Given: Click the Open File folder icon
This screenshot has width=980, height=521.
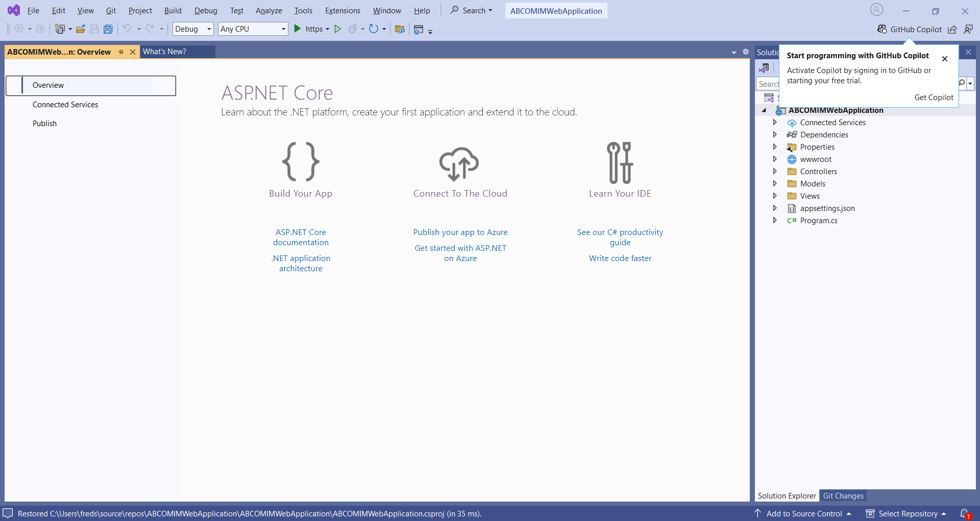Looking at the screenshot, I should tap(80, 29).
